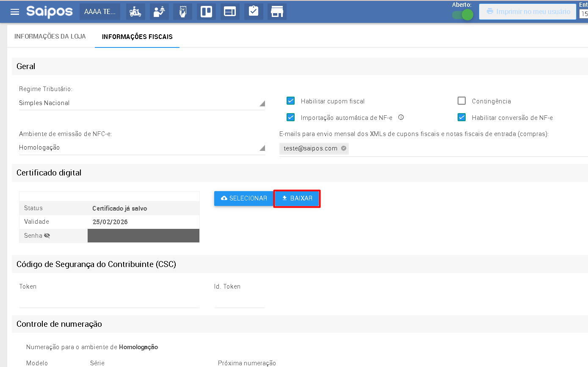Viewport: 588px width, 367px height.
Task: Click the Selecionar certificate button
Action: pyautogui.click(x=244, y=198)
